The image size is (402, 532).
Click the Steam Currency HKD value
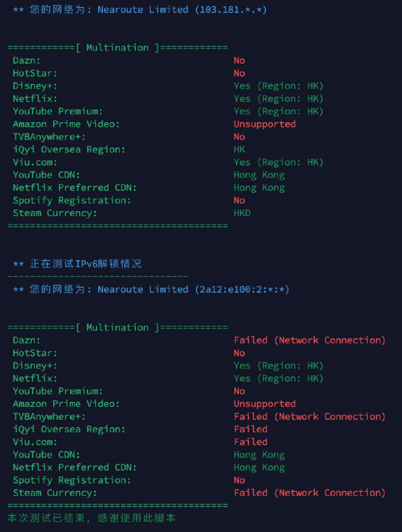pyautogui.click(x=242, y=213)
